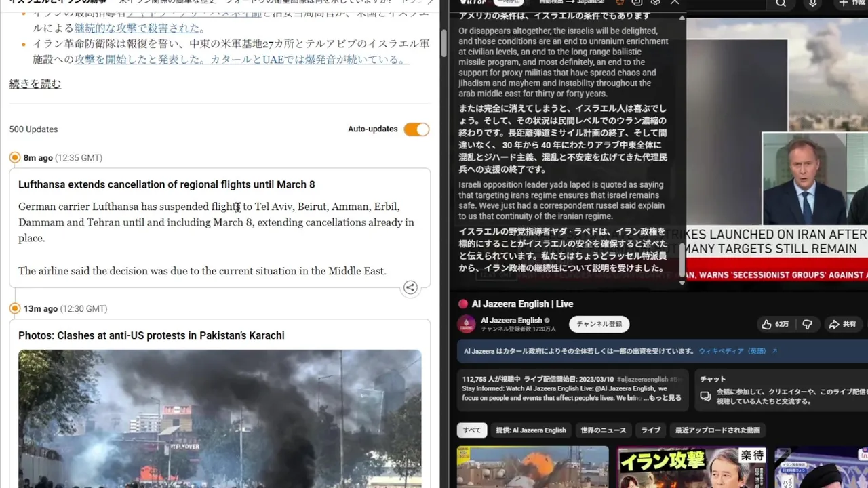868x488 pixels.
Task: Close the translation overlay panel
Action: coord(675,3)
